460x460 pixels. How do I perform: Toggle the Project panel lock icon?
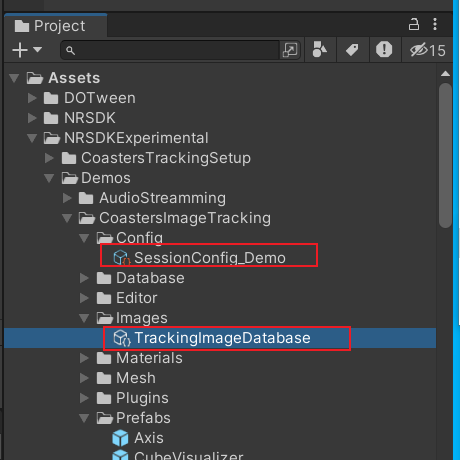click(x=414, y=25)
